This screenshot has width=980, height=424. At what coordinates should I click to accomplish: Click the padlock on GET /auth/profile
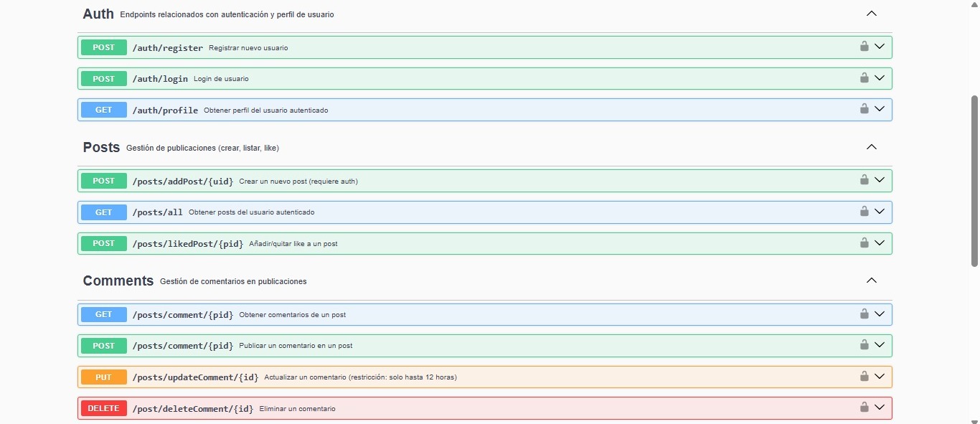coord(864,109)
